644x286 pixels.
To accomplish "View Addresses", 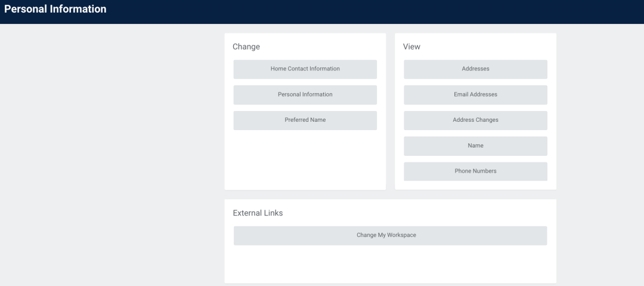I will click(475, 69).
